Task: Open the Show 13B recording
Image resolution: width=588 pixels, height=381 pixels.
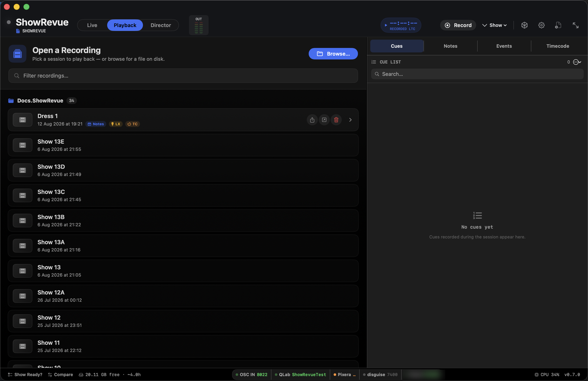Action: pos(183,221)
